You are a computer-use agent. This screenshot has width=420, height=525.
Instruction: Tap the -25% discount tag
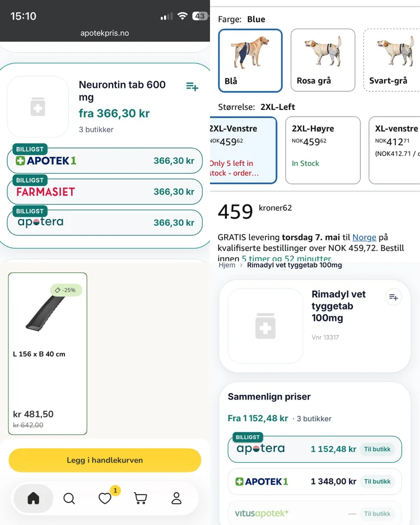(x=66, y=290)
